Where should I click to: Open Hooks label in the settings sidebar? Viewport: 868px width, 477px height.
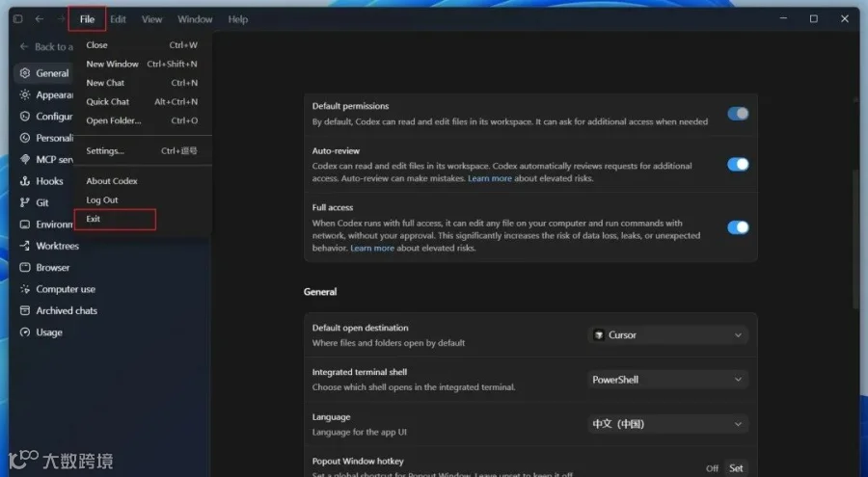click(50, 181)
